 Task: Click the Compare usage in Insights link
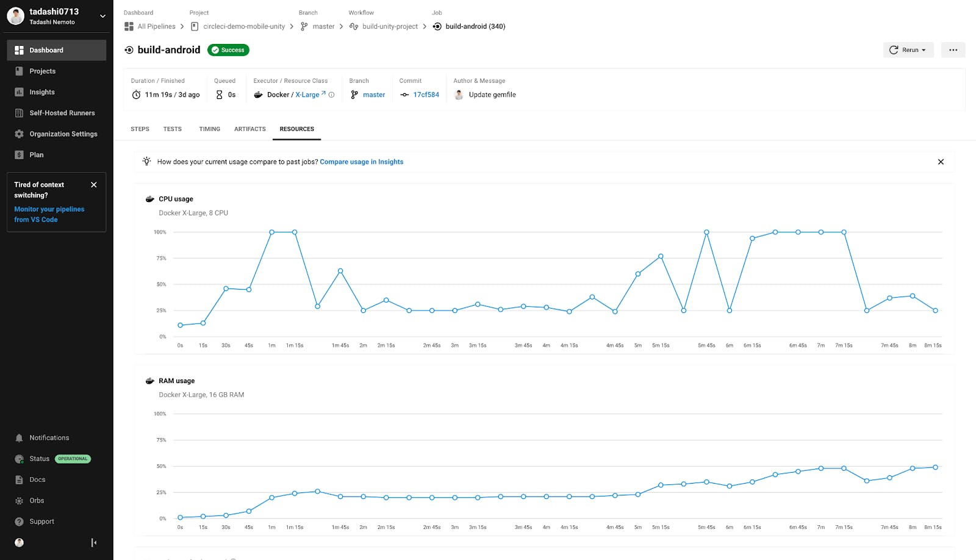[x=361, y=162]
